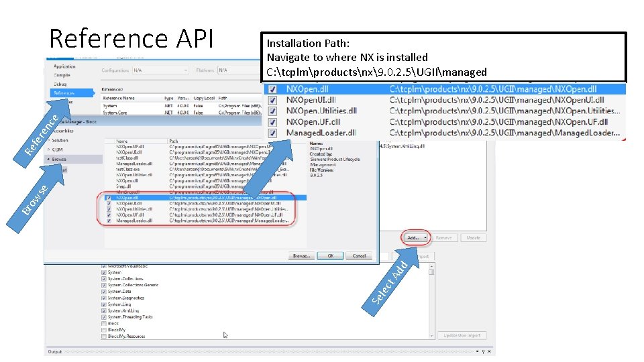644x362 pixels.
Task: Expand the Solution node in Reference Manager
Action: pos(49,140)
